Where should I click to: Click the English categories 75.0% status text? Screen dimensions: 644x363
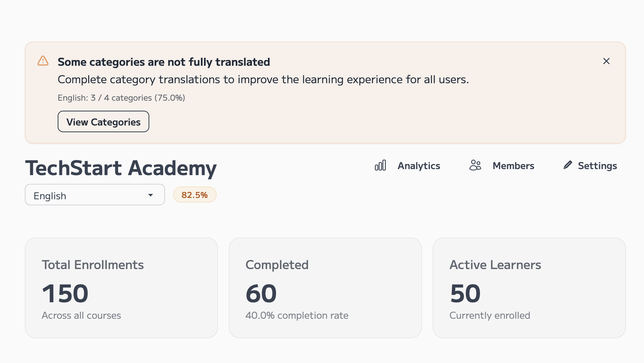click(121, 98)
